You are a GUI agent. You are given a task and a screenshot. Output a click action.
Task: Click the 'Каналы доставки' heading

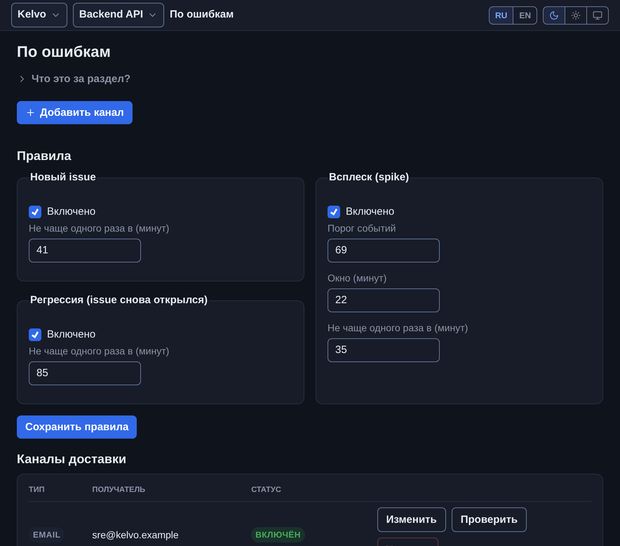click(72, 459)
